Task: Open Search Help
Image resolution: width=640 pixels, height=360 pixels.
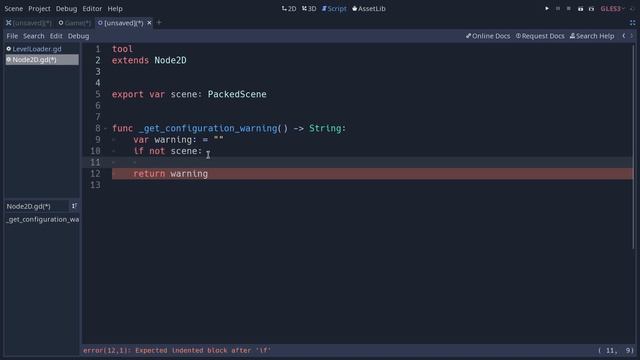Action: (592, 36)
